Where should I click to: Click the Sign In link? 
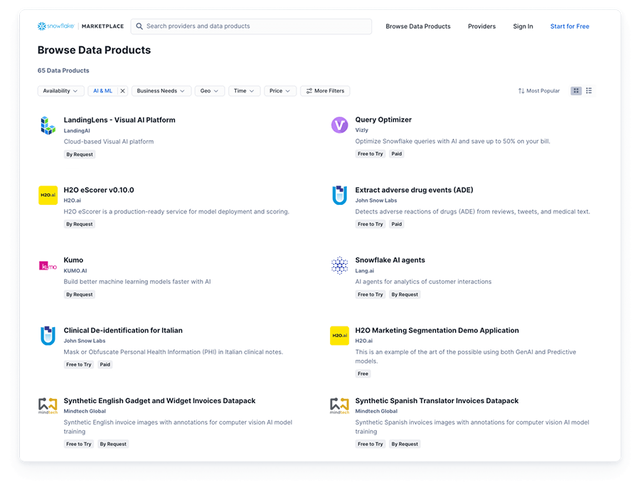[523, 26]
